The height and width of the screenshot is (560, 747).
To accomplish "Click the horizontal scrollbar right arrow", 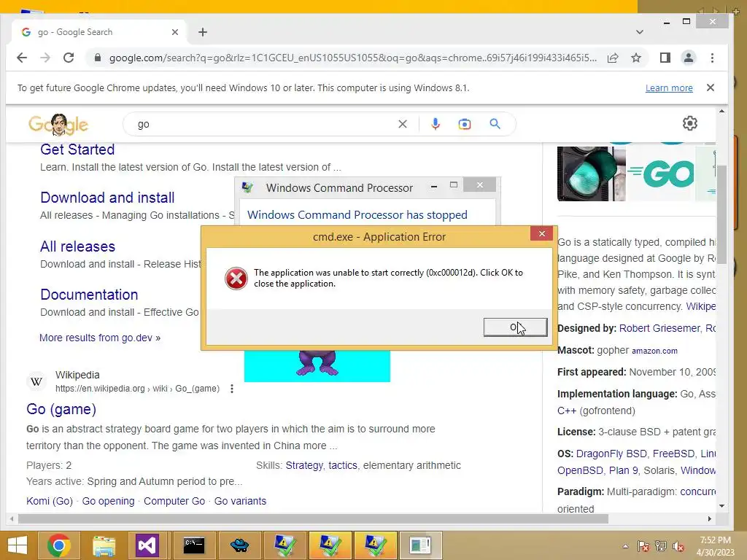I will pyautogui.click(x=709, y=518).
